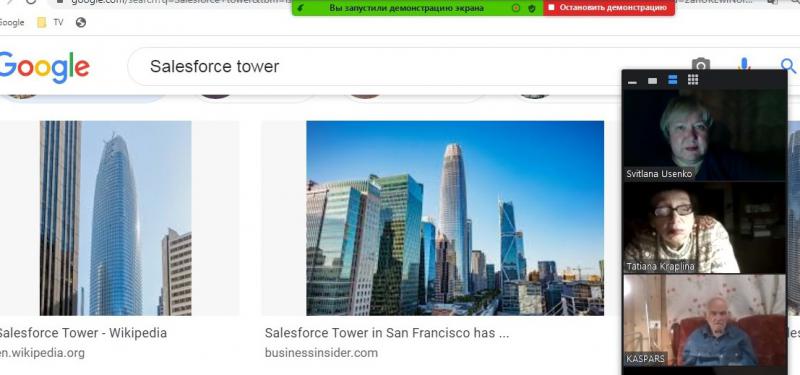Hide video thumbnails in Zoom panel
Screen dimensions: 800x375
click(632, 81)
